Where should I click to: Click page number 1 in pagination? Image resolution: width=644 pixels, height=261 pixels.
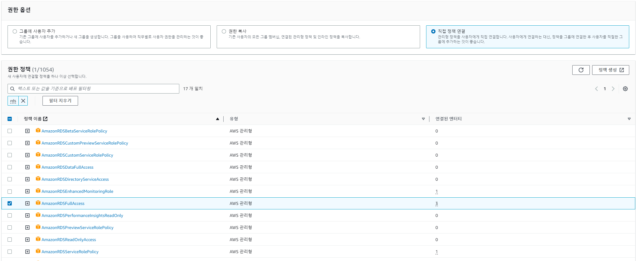click(x=605, y=89)
